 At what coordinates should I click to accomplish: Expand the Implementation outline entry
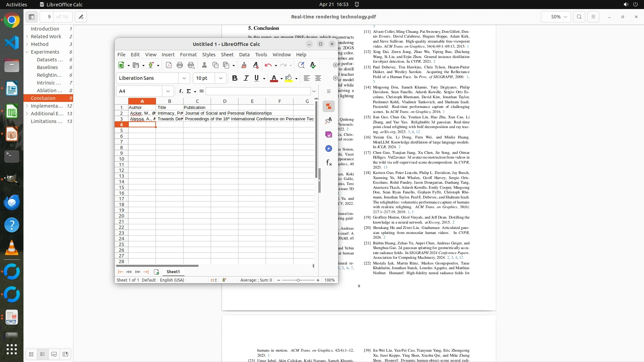tap(27, 106)
